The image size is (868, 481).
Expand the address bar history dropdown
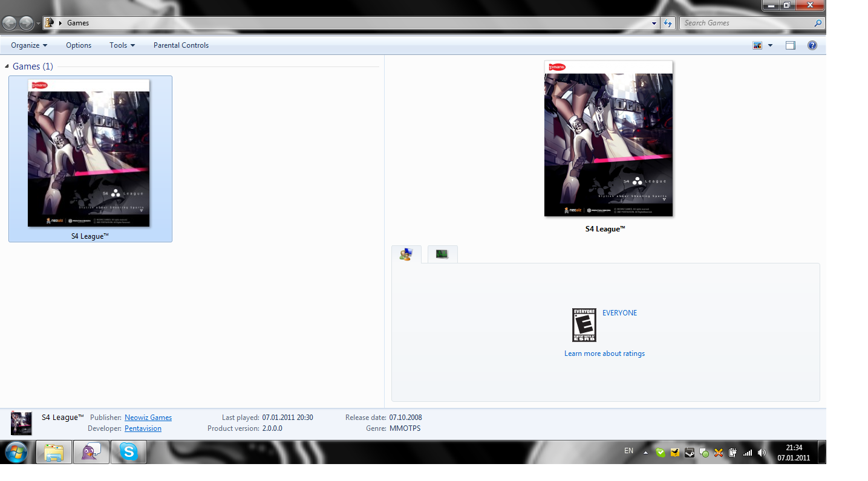tap(654, 24)
